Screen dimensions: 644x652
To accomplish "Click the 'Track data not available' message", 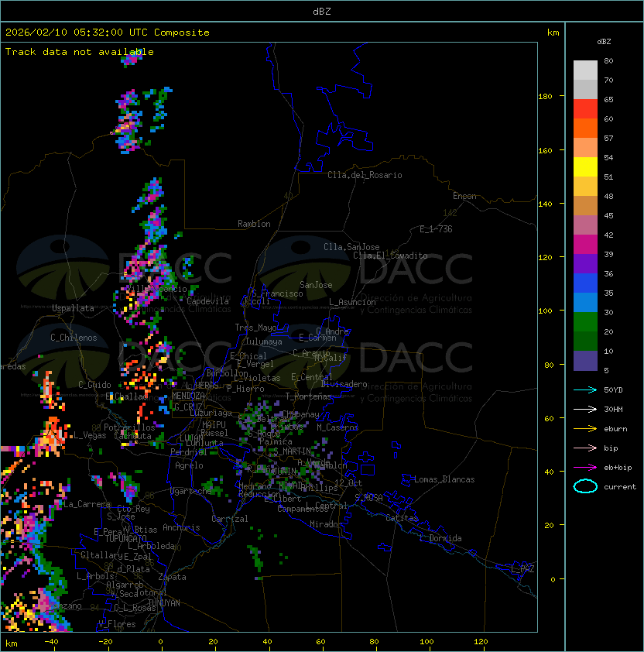I will (x=80, y=52).
